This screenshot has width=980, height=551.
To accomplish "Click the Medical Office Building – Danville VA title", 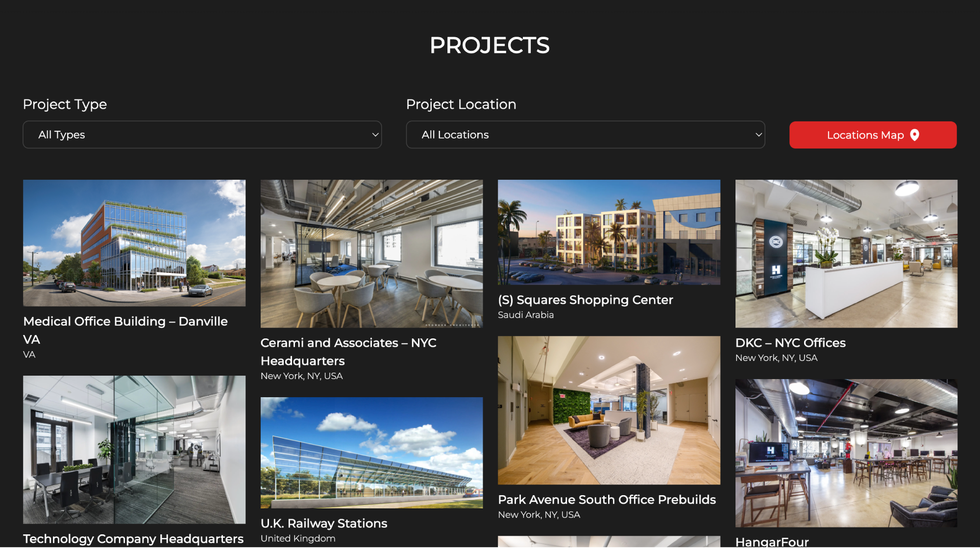I will tap(125, 322).
